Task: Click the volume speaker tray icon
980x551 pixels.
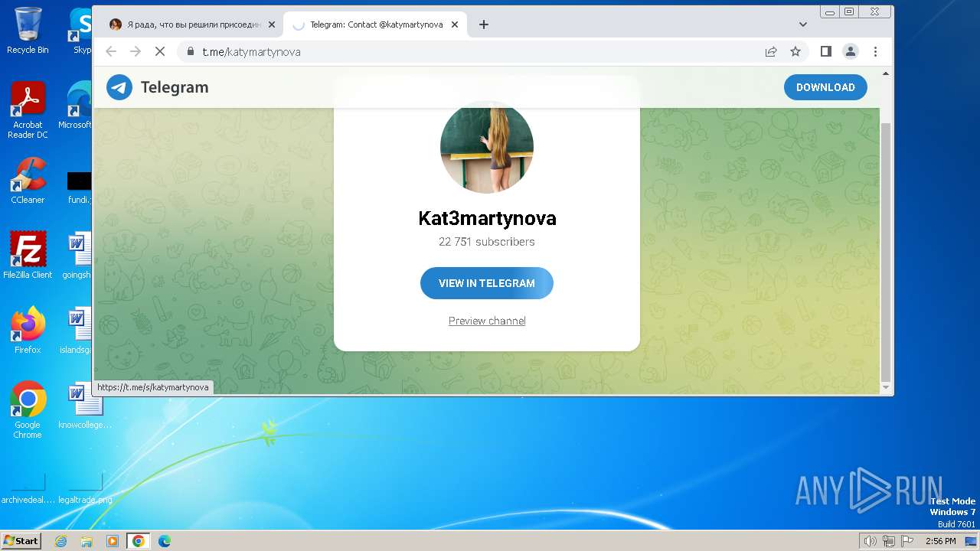Action: [871, 541]
